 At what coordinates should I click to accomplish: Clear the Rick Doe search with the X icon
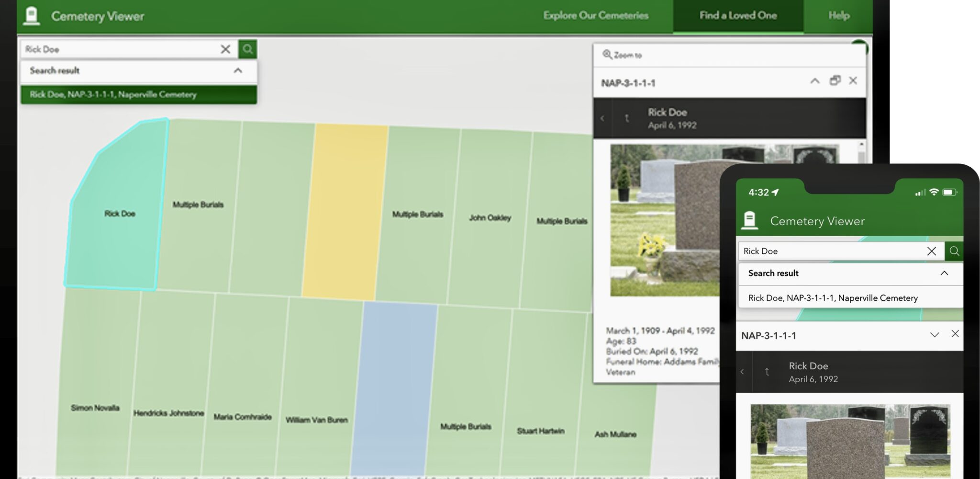coord(225,49)
